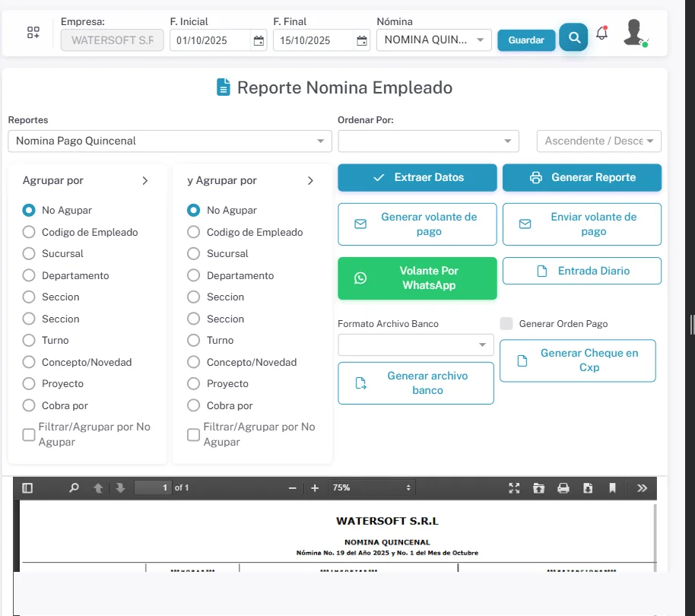Expand the first Agrupar por chevron

145,180
